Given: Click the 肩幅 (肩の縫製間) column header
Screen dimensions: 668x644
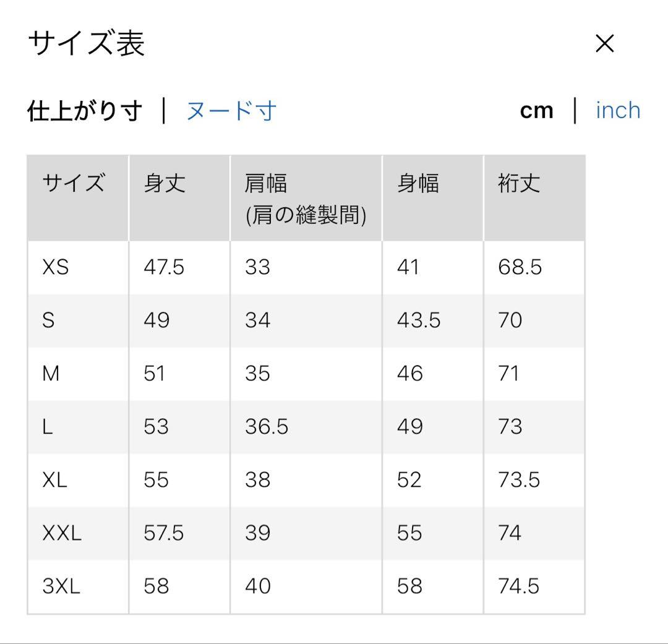Looking at the screenshot, I should (306, 199).
